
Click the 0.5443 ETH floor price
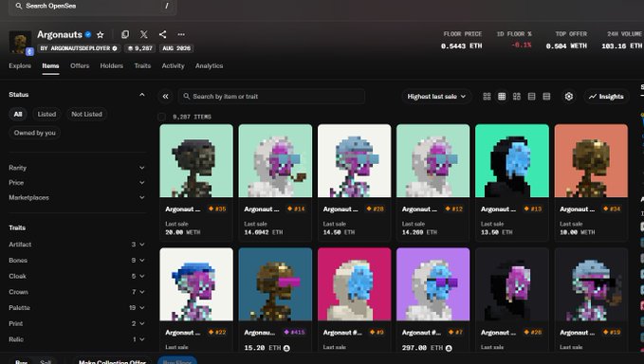point(461,45)
